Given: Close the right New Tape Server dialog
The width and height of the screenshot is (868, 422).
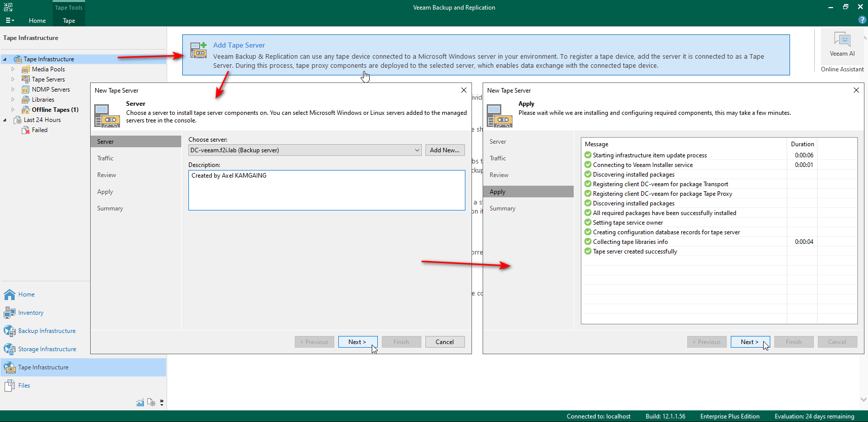Looking at the screenshot, I should click(x=856, y=90).
